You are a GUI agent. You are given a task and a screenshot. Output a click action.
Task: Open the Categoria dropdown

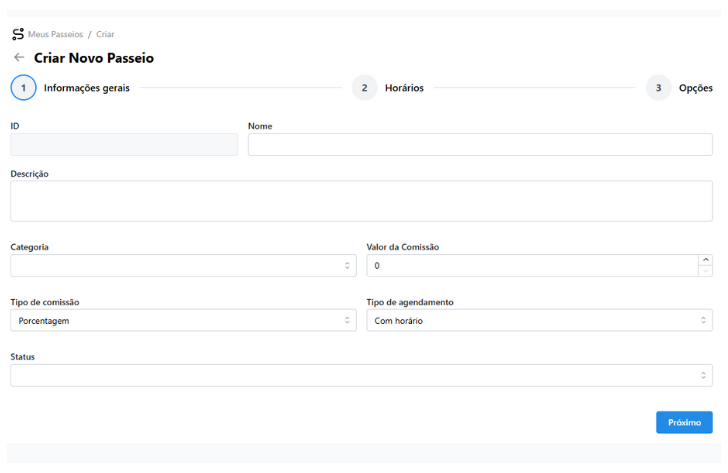[x=183, y=266]
